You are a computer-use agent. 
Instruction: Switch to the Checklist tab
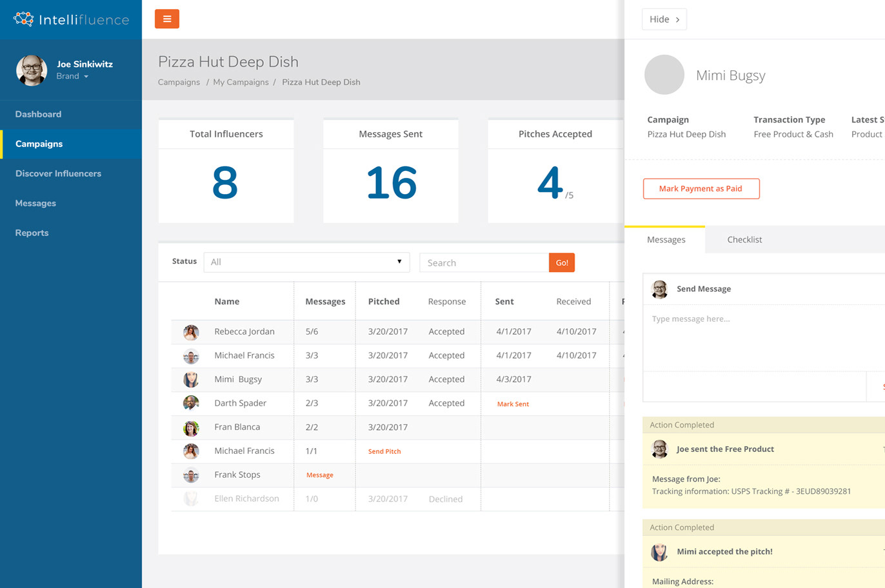744,240
